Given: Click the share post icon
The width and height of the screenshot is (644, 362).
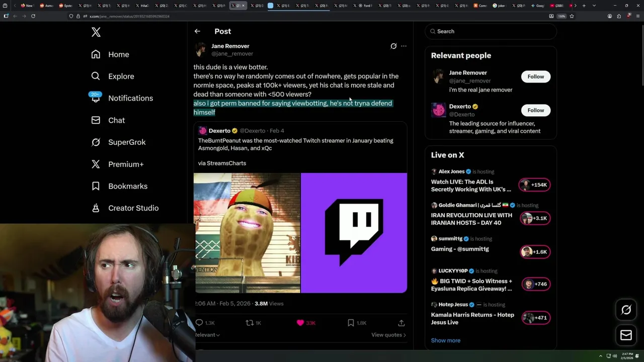Looking at the screenshot, I should click(401, 323).
